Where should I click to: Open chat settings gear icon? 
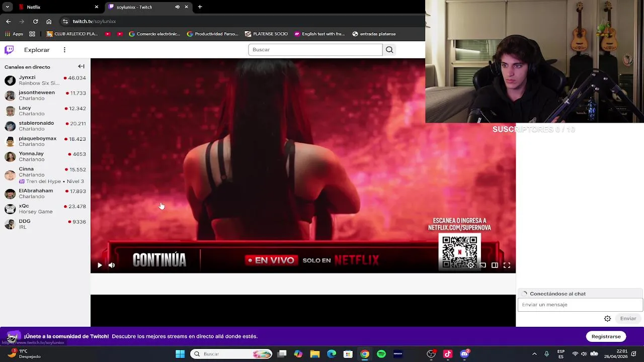(x=607, y=318)
